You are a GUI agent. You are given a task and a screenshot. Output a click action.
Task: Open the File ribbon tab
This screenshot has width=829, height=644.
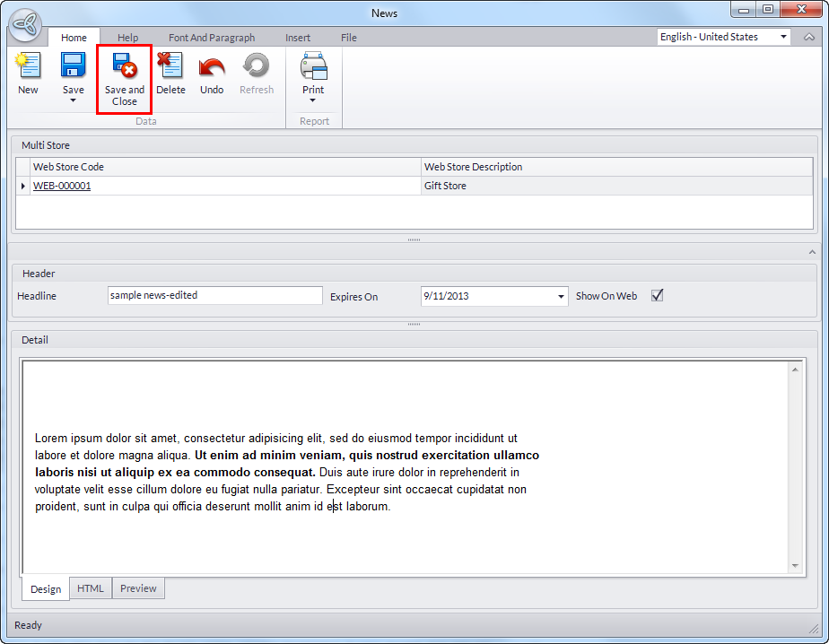click(348, 38)
